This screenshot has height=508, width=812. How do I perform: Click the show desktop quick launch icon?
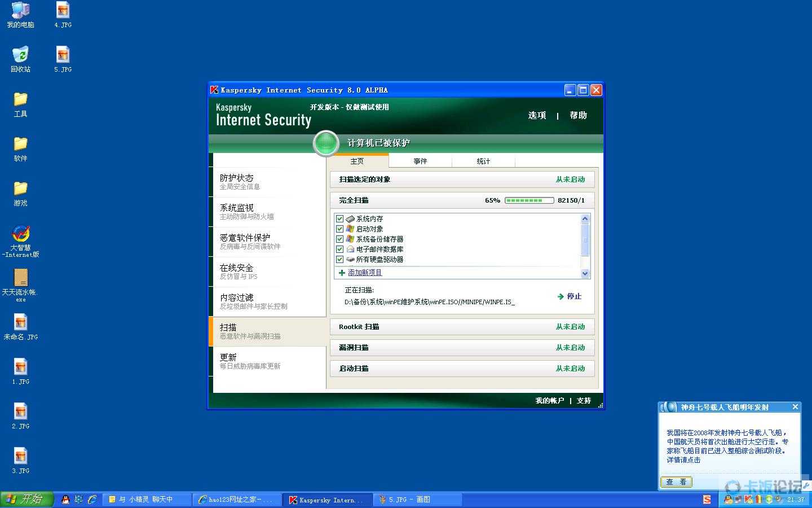pyautogui.click(x=78, y=500)
